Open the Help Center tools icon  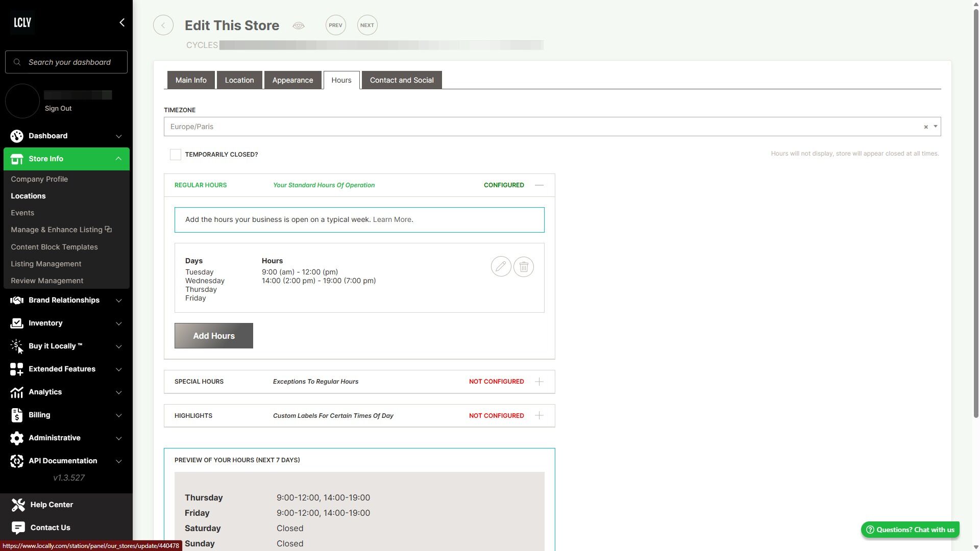18,505
